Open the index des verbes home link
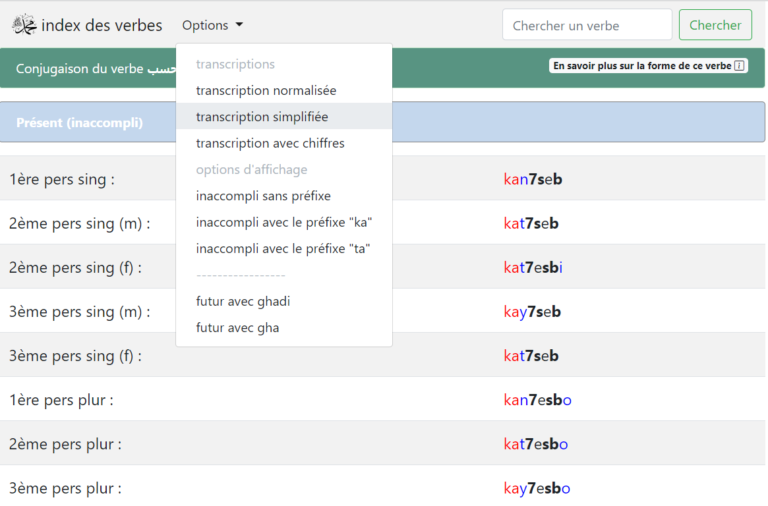Screen dimensions: 768x506 click(101, 25)
